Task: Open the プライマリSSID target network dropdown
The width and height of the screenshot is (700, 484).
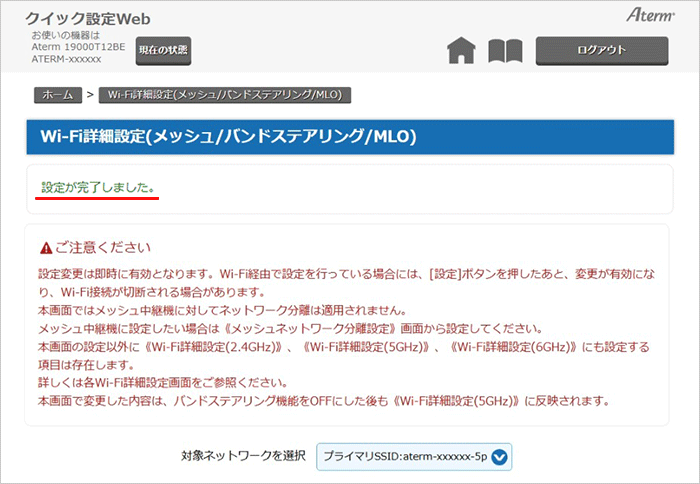Action: point(413,457)
